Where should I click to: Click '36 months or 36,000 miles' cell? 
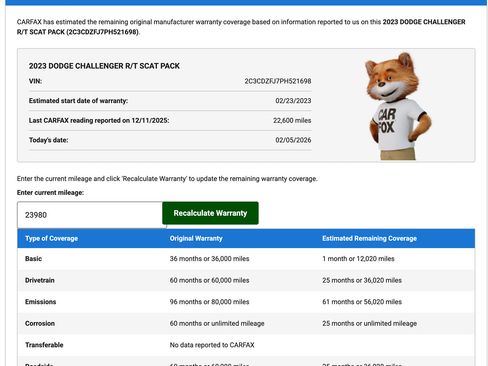pos(209,259)
